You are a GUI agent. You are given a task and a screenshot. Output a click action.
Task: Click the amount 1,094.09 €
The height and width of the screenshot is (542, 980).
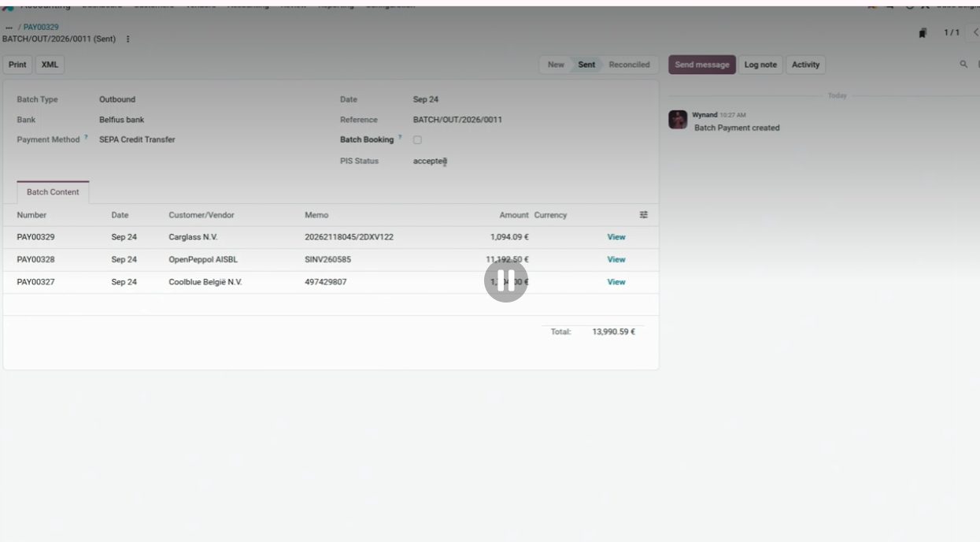pyautogui.click(x=509, y=237)
